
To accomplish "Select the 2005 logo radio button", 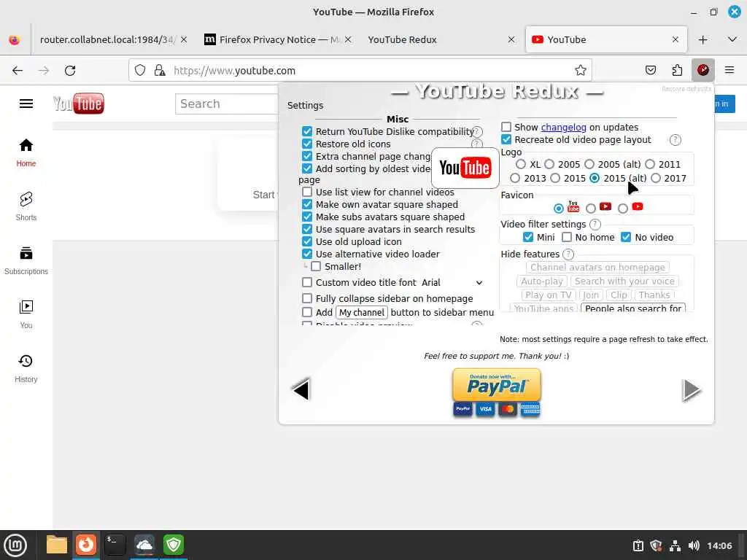I will (549, 164).
